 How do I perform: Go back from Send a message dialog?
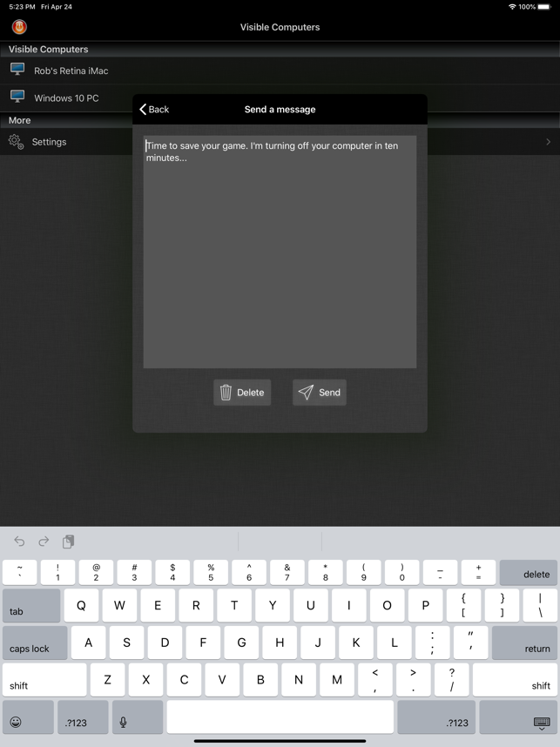[154, 110]
